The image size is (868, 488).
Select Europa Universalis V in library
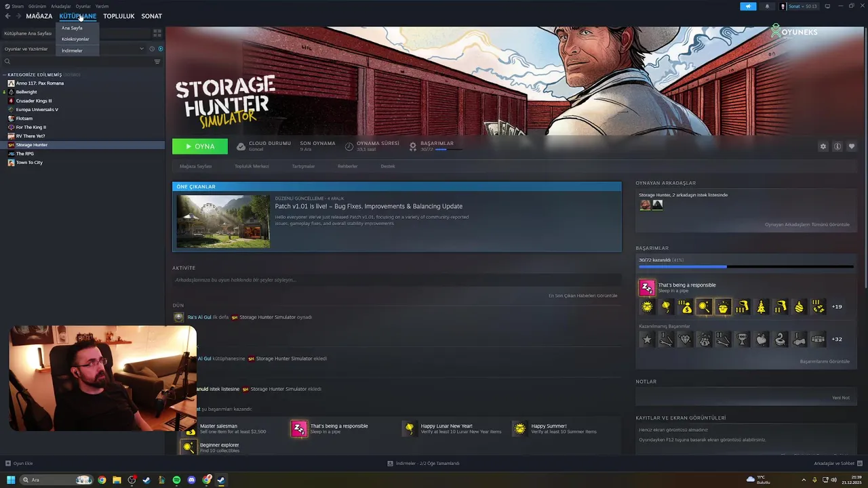pyautogui.click(x=37, y=110)
